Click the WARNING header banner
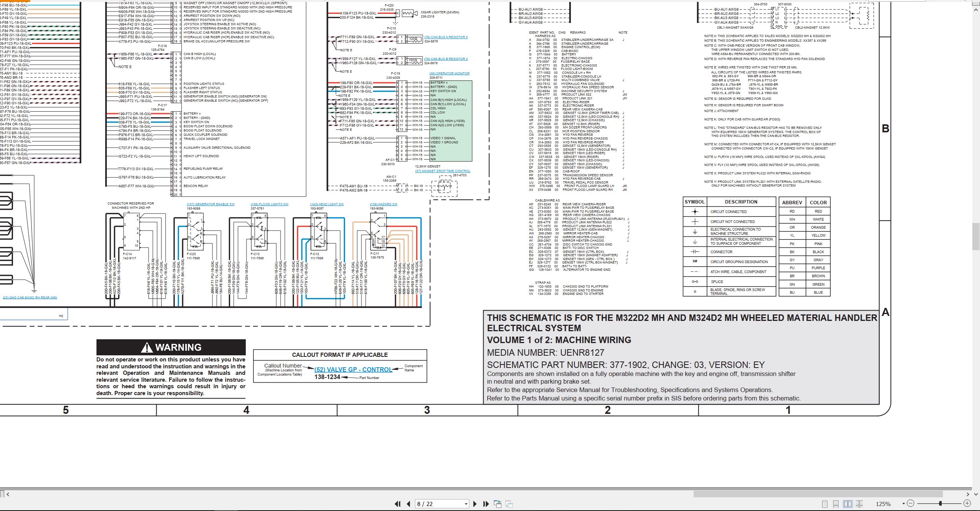 click(x=171, y=347)
